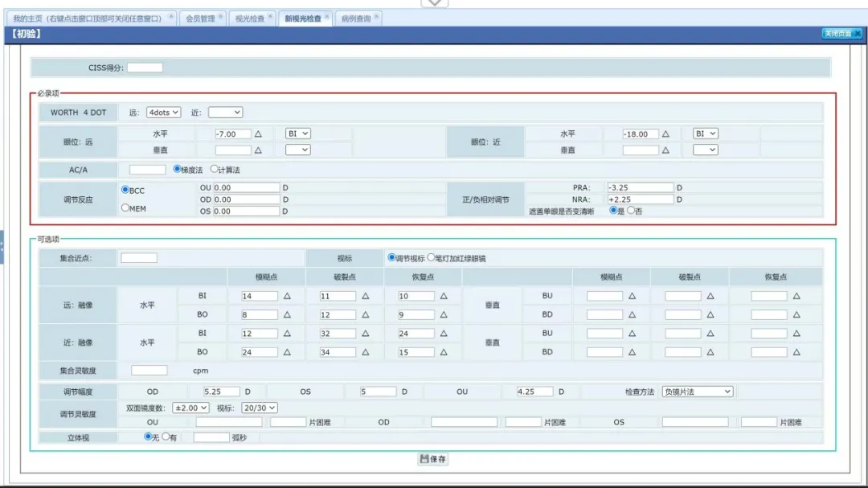Click the PRA field showing -3.25

coord(641,188)
